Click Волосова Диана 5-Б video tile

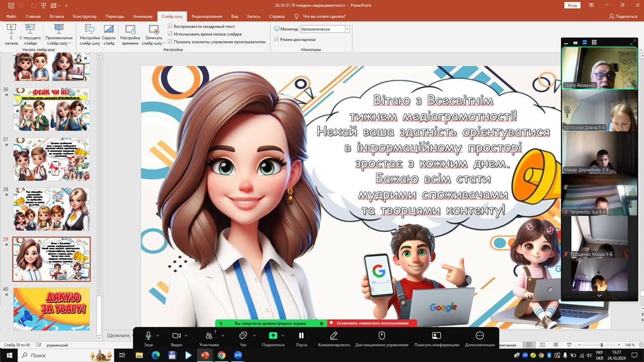599,111
